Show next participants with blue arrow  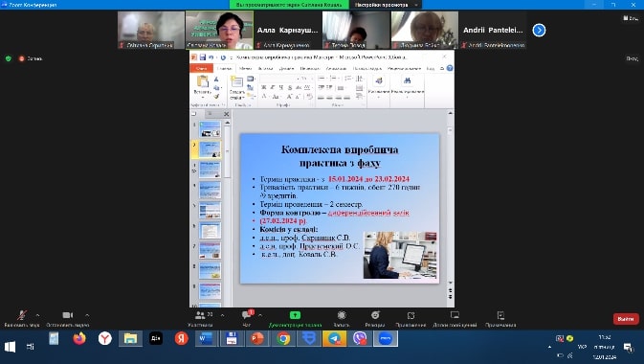click(x=539, y=30)
